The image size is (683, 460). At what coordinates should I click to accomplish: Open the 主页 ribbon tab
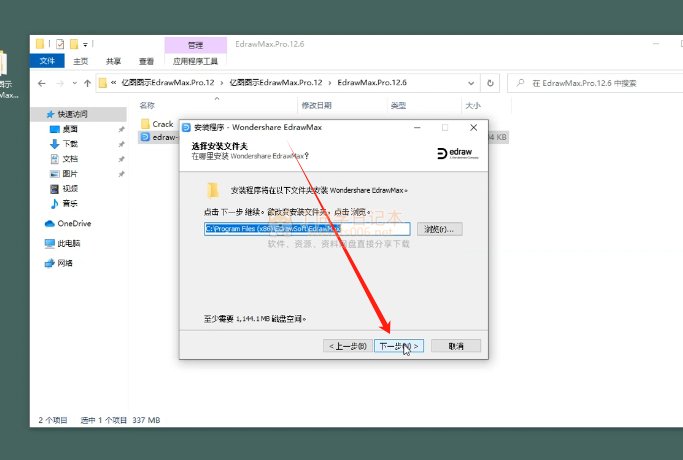point(80,61)
